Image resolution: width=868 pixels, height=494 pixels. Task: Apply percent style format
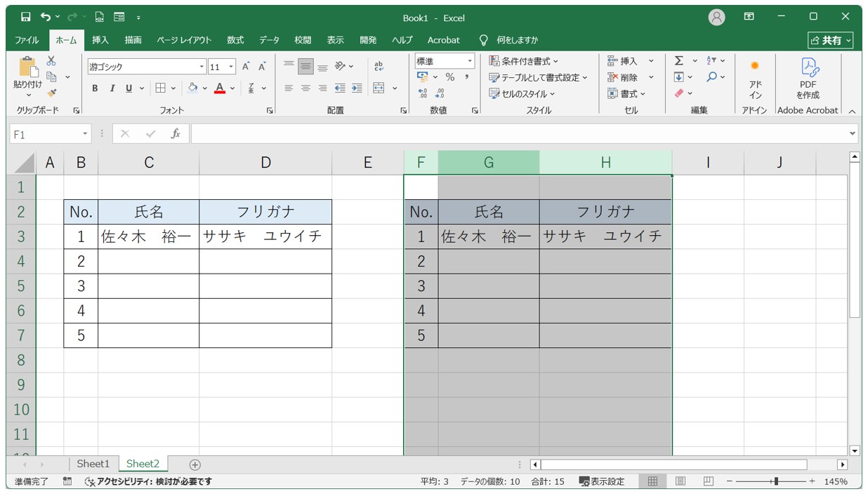449,77
